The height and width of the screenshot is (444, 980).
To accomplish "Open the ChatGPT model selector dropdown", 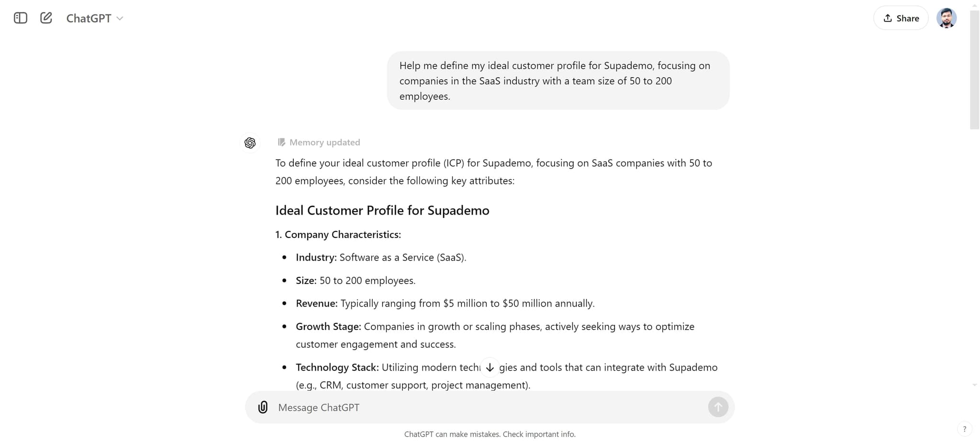I will 94,18.
